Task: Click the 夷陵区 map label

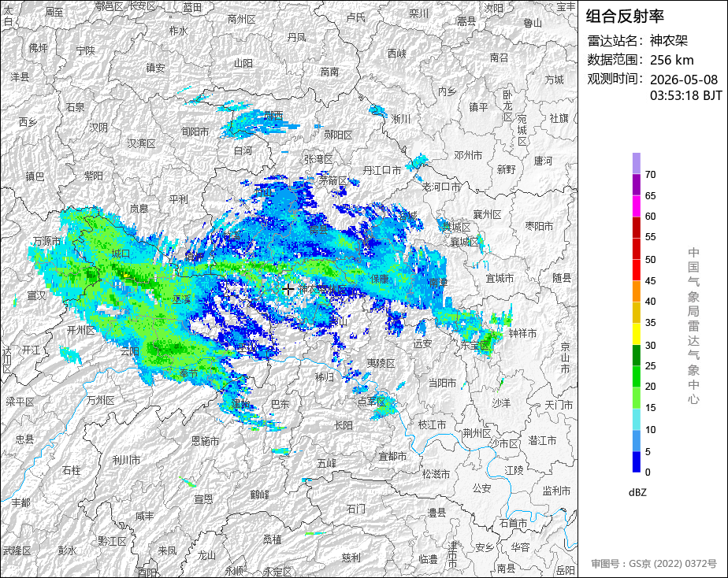Action: click(x=381, y=363)
